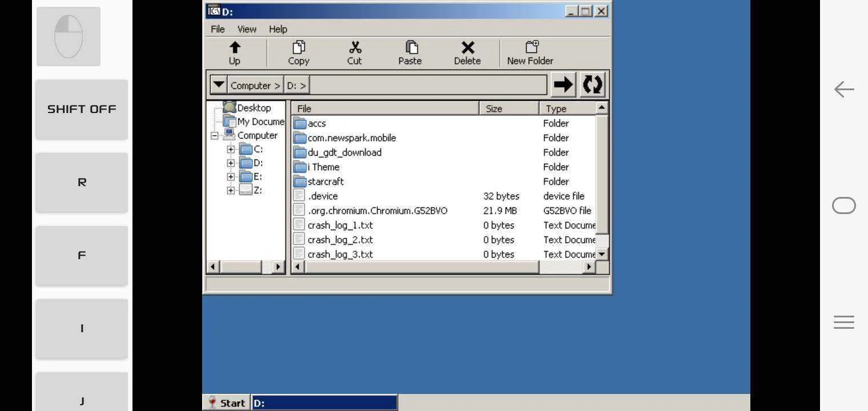Open the Start menu on taskbar
This screenshot has height=411, width=868.
click(x=227, y=403)
